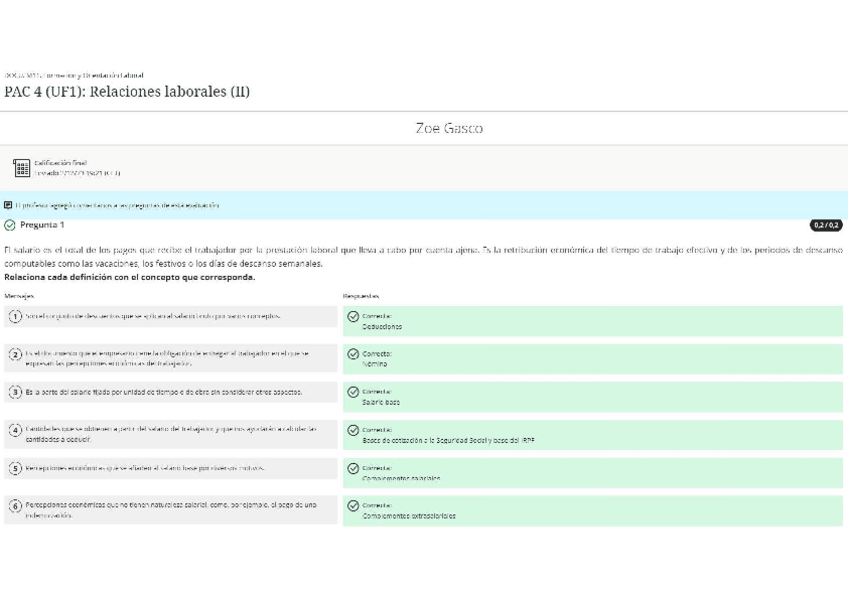The height and width of the screenshot is (599, 848).
Task: Click the Complementos salariales answer box
Action: click(592, 473)
